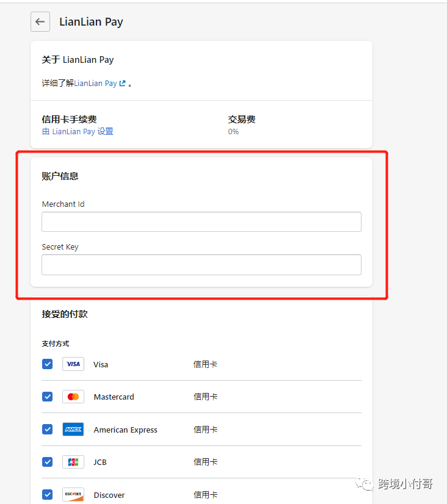The height and width of the screenshot is (504, 447).
Task: Focus the Merchant Id input field
Action: point(202,221)
